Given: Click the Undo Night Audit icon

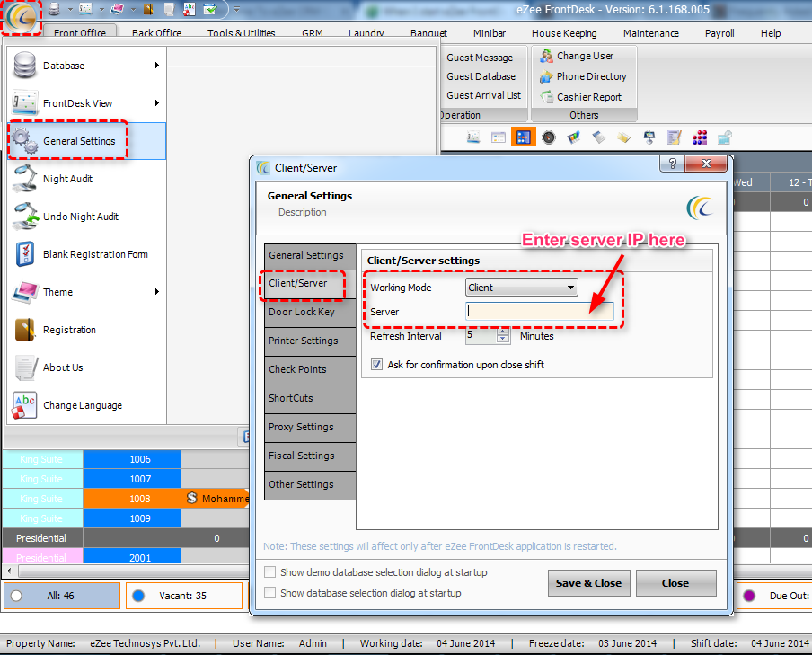Looking at the screenshot, I should [25, 217].
